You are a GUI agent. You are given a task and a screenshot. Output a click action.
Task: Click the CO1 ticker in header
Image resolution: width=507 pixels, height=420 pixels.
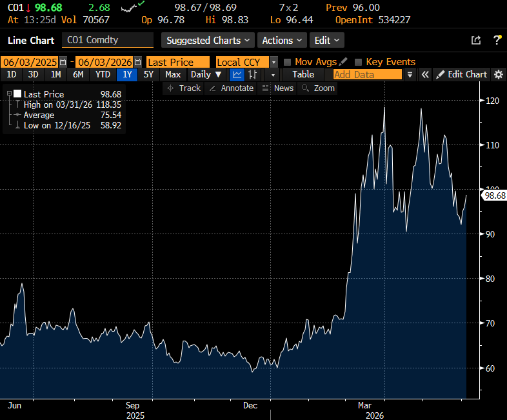point(15,8)
